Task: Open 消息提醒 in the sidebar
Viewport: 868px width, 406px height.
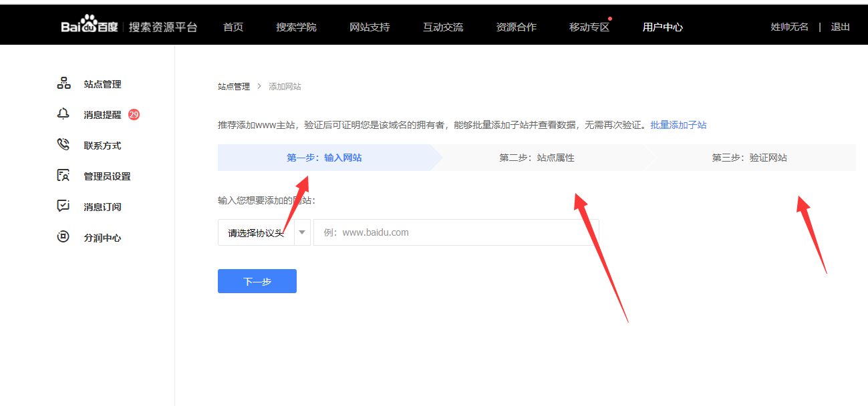Action: point(102,115)
